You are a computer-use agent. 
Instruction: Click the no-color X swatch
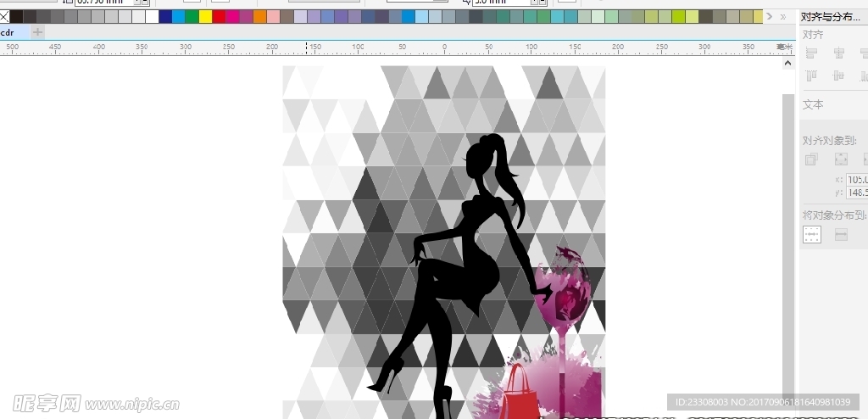pyautogui.click(x=4, y=16)
